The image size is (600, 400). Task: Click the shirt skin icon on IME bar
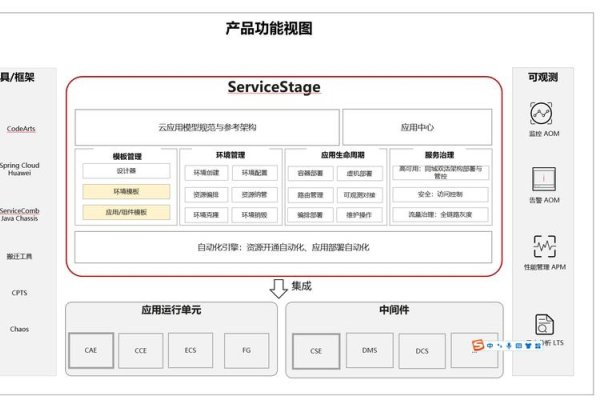coord(528,346)
